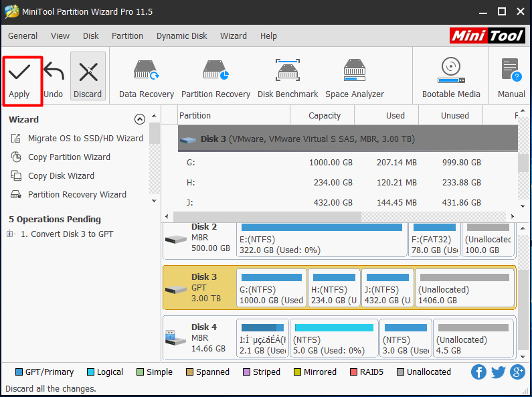Select the H:(NTFS) 234.0 GB block

(334, 288)
